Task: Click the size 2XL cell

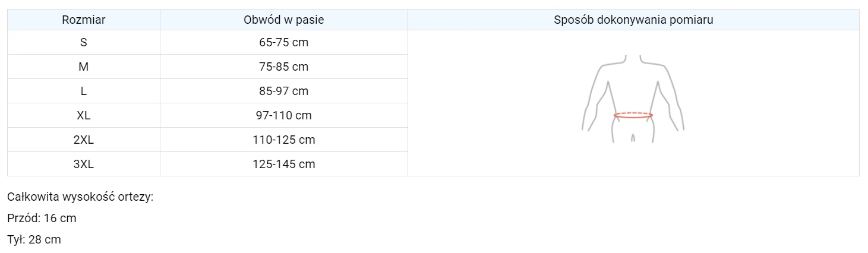Action: [x=84, y=140]
